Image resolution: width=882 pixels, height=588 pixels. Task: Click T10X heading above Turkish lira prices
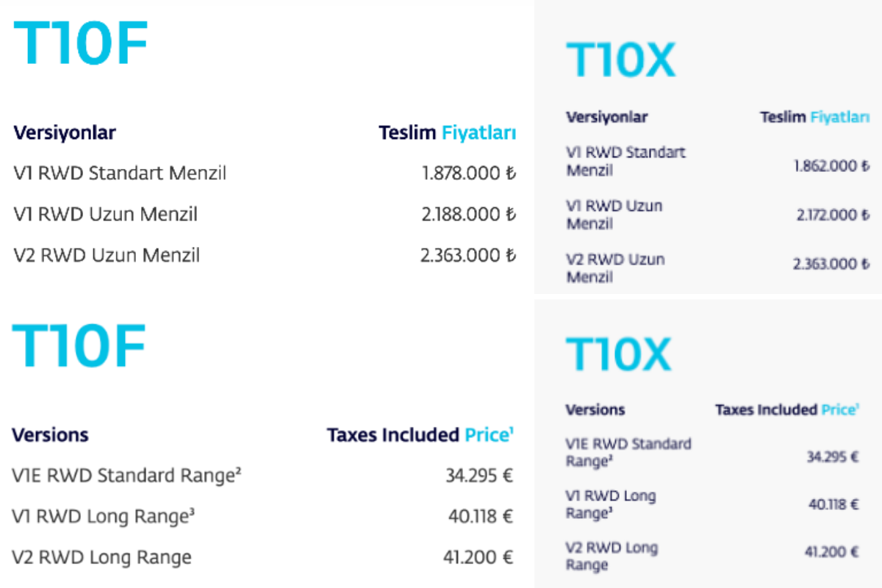tap(620, 60)
